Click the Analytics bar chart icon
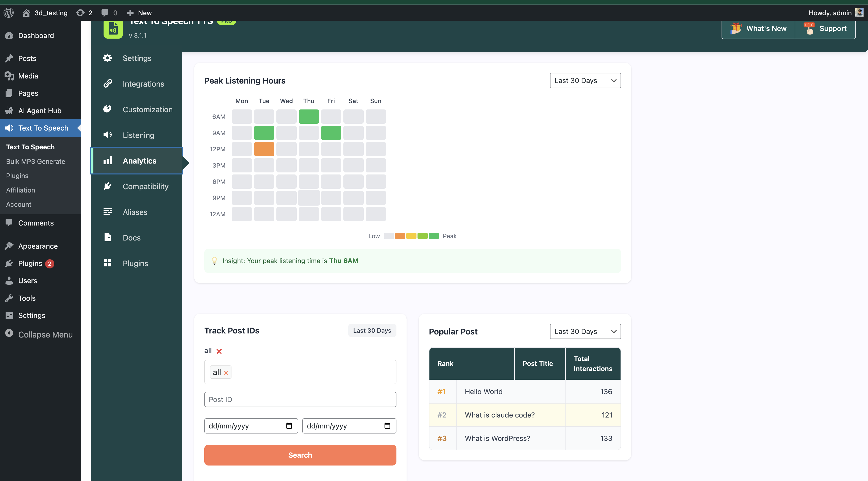Viewport: 868px width, 481px height. 107,161
